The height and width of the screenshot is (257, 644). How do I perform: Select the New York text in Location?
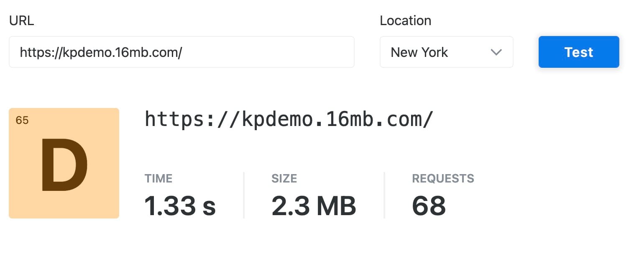tap(419, 52)
